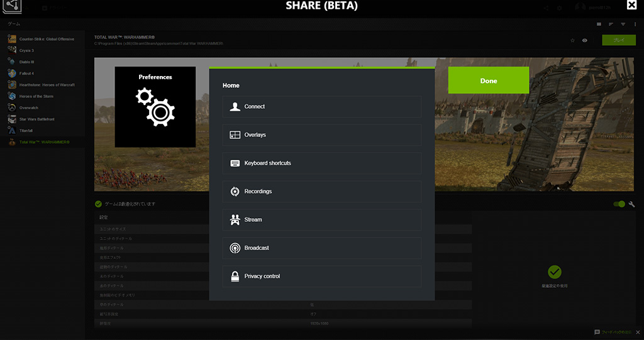Open the filter dropdown icon
644x340 pixels.
623,25
